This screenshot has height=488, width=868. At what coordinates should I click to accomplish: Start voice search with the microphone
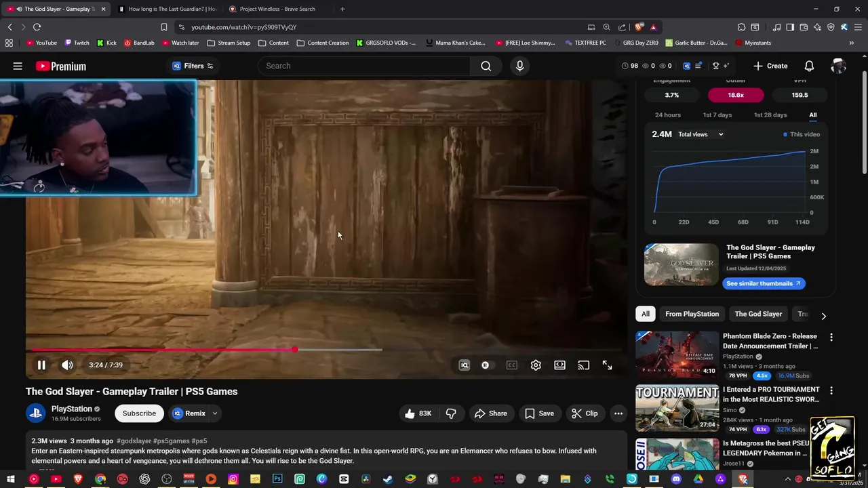[519, 66]
